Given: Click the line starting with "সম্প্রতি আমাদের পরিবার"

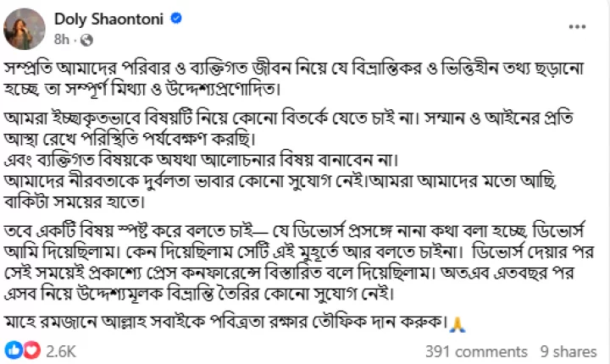Looking at the screenshot, I should (x=297, y=68).
